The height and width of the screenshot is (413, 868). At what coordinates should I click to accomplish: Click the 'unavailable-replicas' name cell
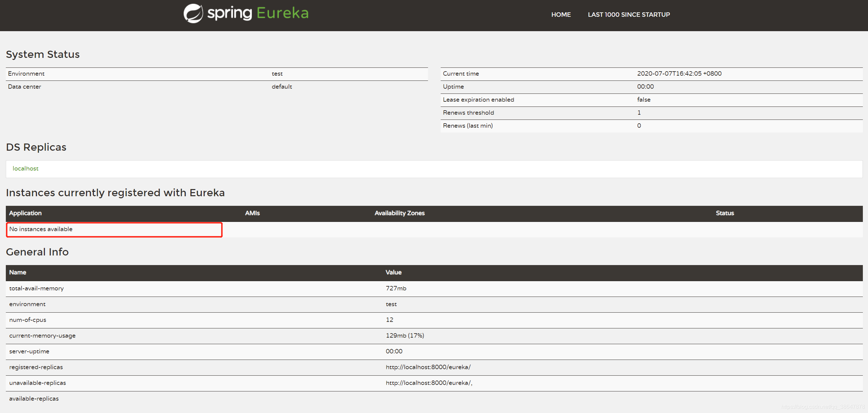pos(37,383)
